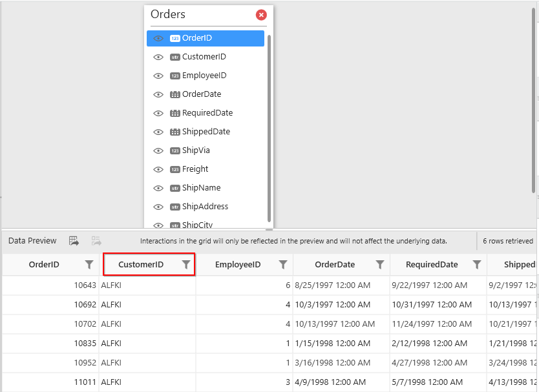Click the ShipAddress field entry
Image resolution: width=539 pixels, height=392 pixels.
pyautogui.click(x=205, y=207)
